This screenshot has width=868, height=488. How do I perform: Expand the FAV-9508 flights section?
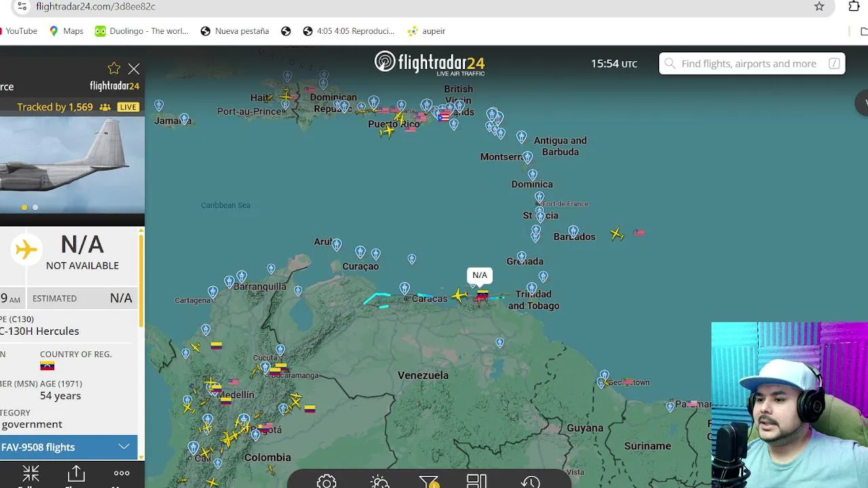tap(68, 447)
